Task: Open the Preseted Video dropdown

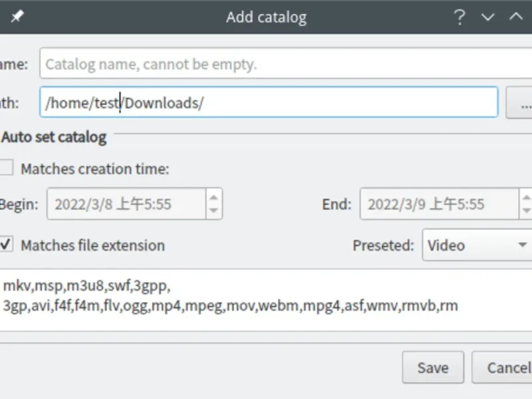Action: click(x=476, y=245)
